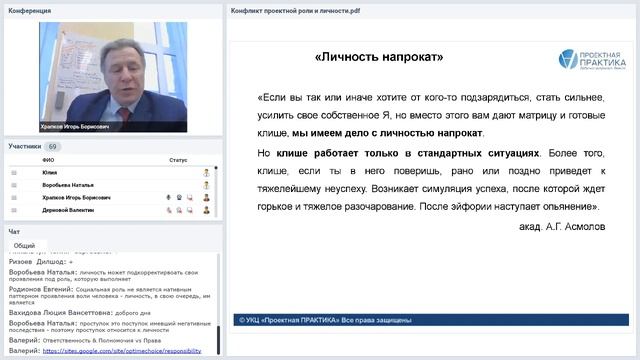This screenshot has width=640, height=360.
Task: Open the sites.google.com link from Валерий
Action: tap(122, 351)
